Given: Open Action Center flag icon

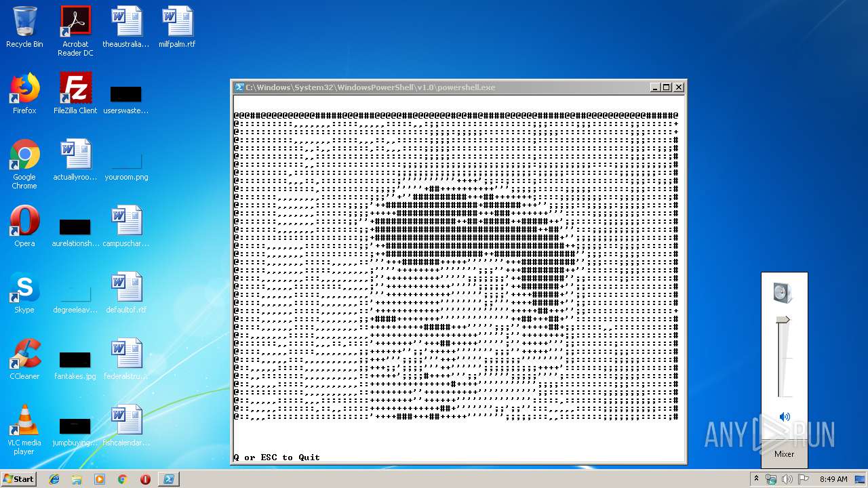Looking at the screenshot, I should [x=802, y=479].
